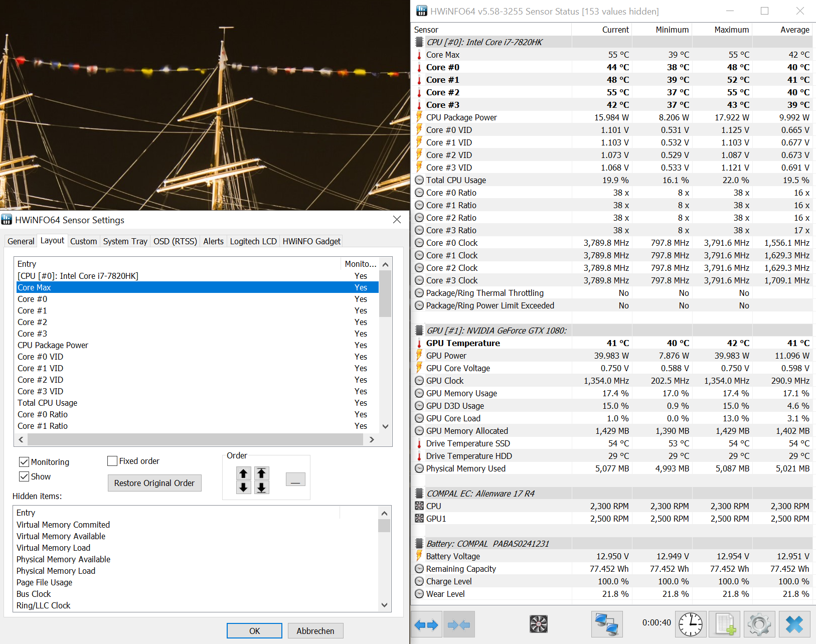Open sensor settings via the gear icon
Viewport: 816px width, 644px height.
click(759, 624)
